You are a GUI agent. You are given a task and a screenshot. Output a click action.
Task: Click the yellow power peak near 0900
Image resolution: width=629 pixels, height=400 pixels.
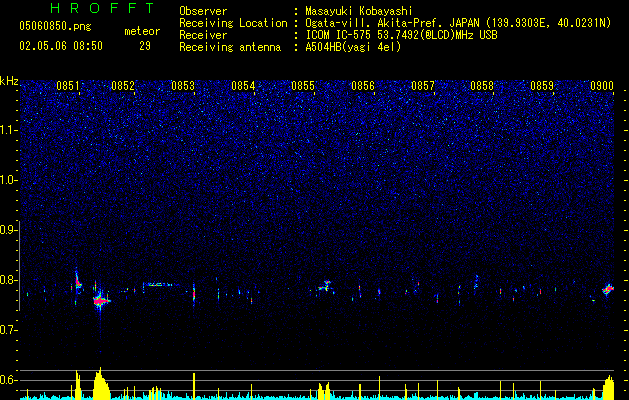(609, 387)
